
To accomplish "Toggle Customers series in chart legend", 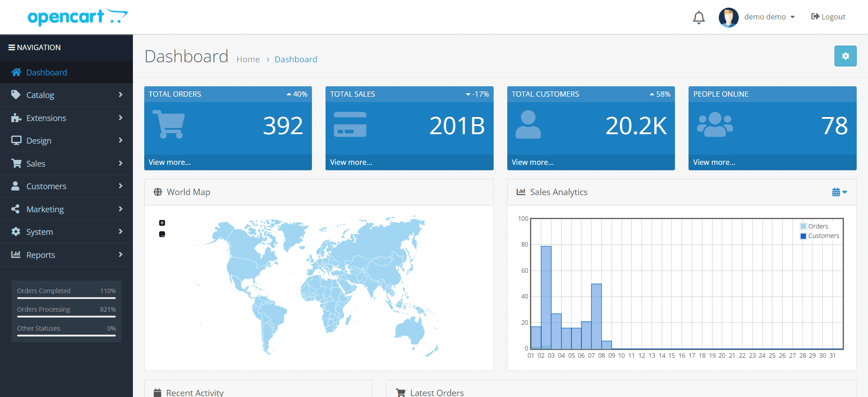I will tap(820, 236).
